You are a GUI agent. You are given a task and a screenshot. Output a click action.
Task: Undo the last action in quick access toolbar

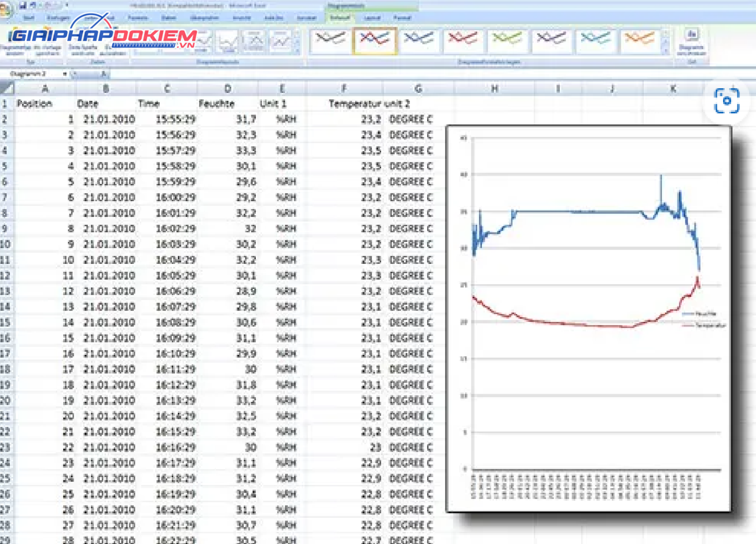point(33,5)
